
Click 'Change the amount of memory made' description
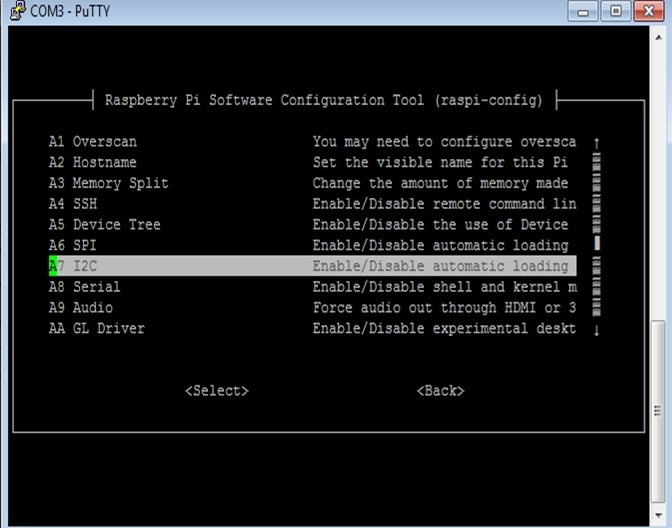(440, 183)
